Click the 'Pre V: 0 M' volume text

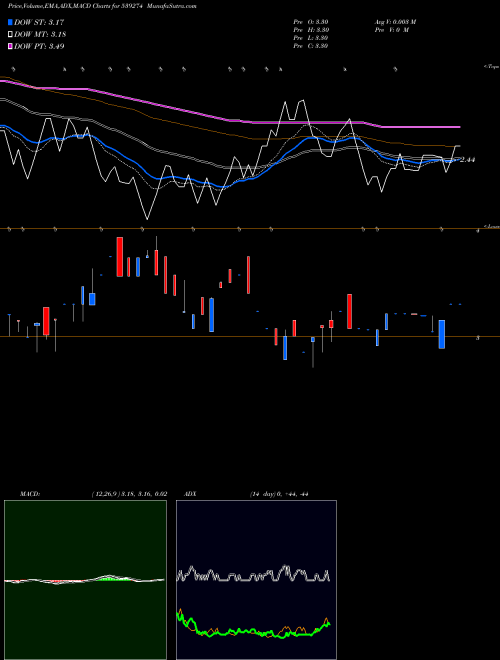point(391,30)
